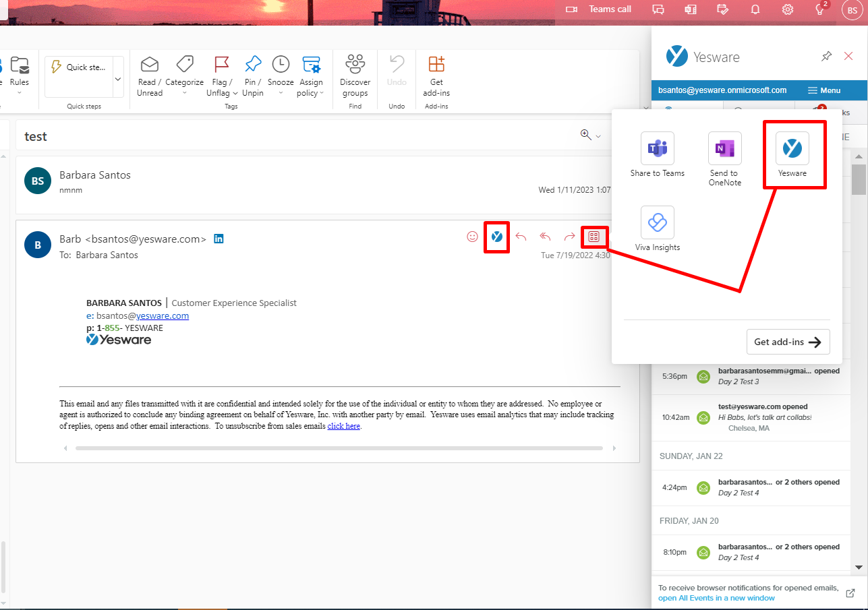
Task: Expand the Quick steps dropdown arrow
Action: (x=118, y=79)
